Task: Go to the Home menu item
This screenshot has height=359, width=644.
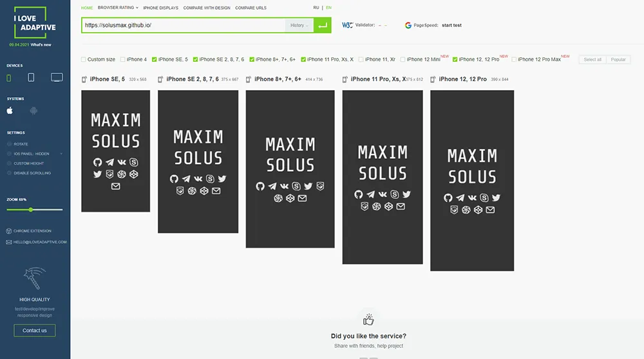Action: click(x=87, y=8)
